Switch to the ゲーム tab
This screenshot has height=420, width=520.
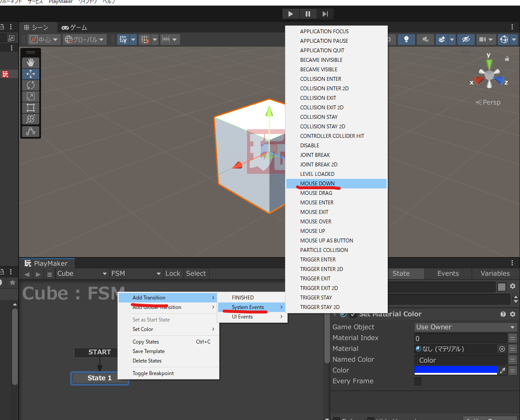[74, 27]
